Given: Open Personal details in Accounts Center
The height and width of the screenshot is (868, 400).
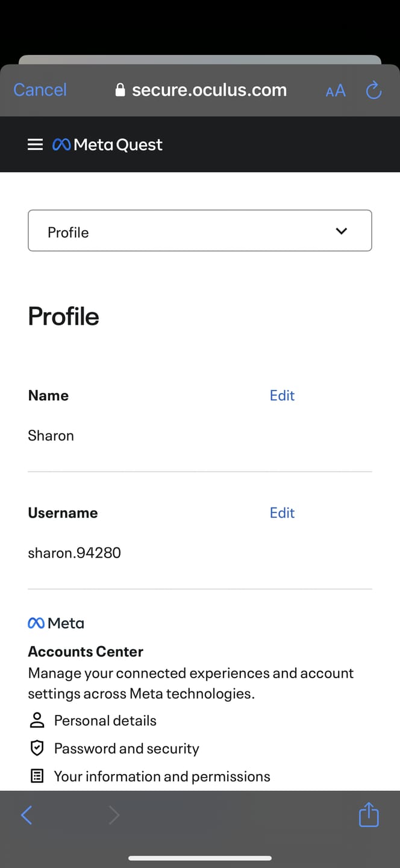Looking at the screenshot, I should pos(105,720).
